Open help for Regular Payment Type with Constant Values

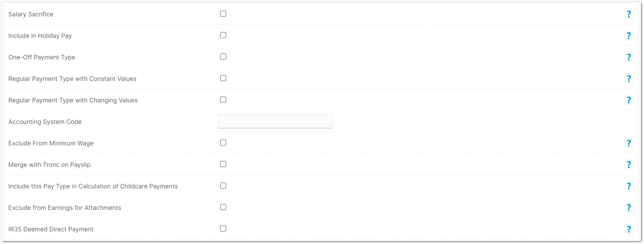pyautogui.click(x=629, y=79)
